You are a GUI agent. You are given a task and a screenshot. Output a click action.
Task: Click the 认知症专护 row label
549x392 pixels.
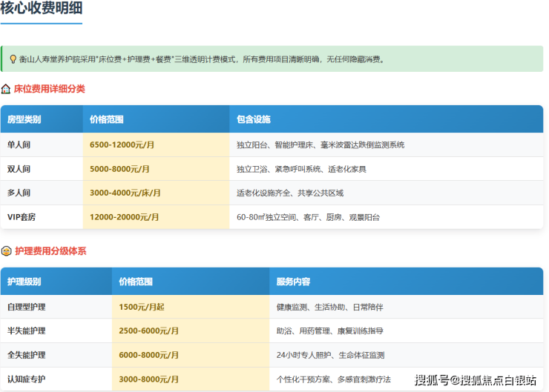(x=26, y=379)
